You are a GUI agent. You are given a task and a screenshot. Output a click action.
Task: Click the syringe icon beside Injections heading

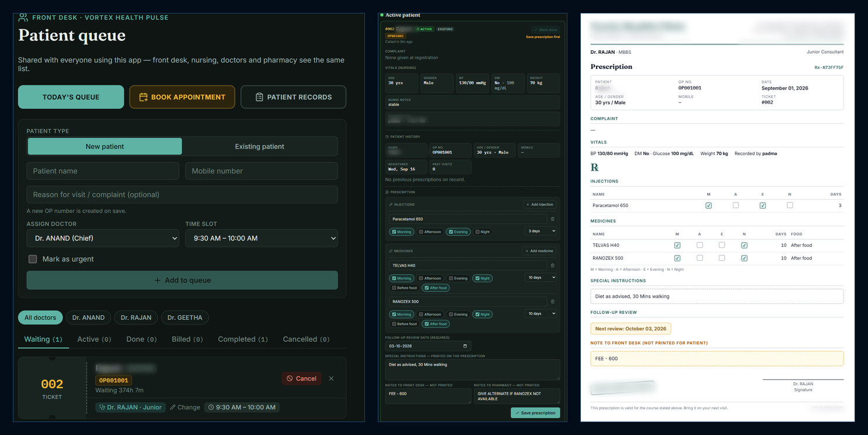(x=391, y=205)
